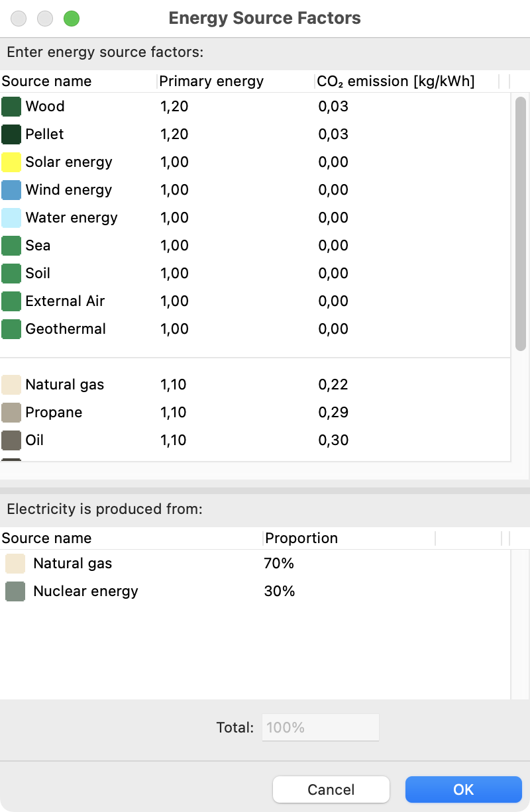Select the External Air source row
This screenshot has width=530, height=812.
coord(255,301)
